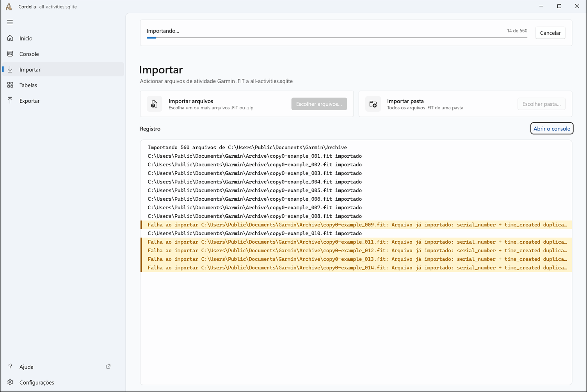Select the example_010.fit importado log line
The image size is (587, 392).
[x=356, y=233]
